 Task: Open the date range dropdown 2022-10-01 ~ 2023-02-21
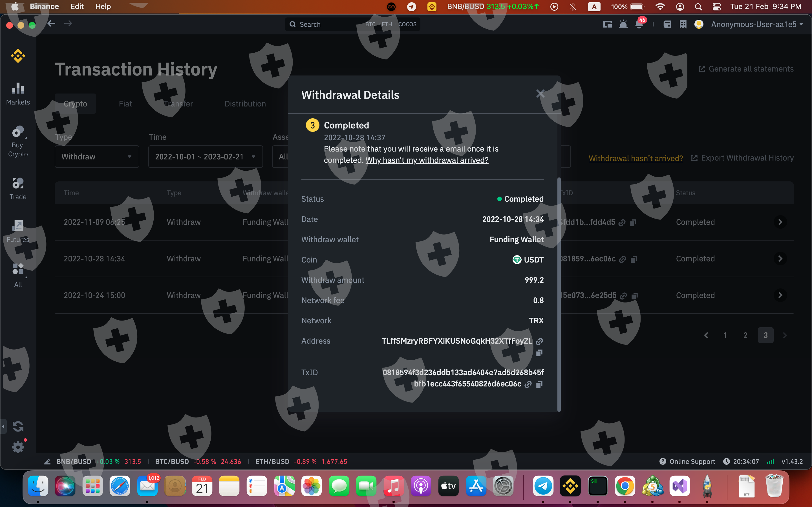coord(205,157)
